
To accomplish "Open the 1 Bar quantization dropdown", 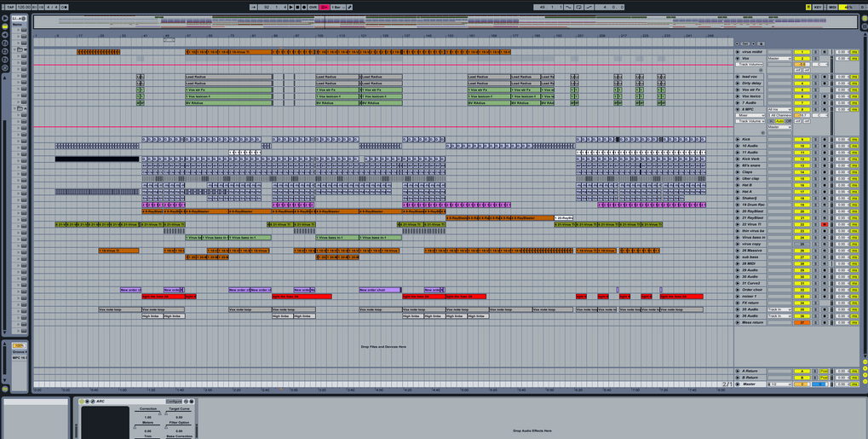I will [x=337, y=7].
